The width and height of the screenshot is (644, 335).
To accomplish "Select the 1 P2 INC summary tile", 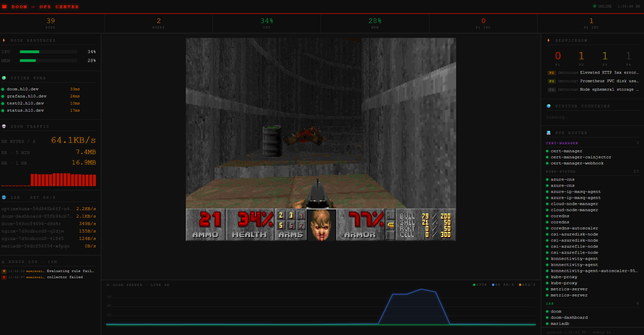I will click(x=591, y=23).
